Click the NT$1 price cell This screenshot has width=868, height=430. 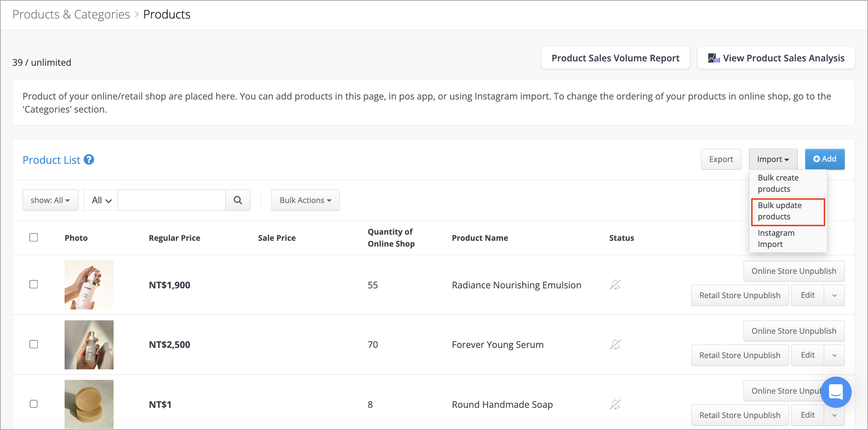[160, 405]
